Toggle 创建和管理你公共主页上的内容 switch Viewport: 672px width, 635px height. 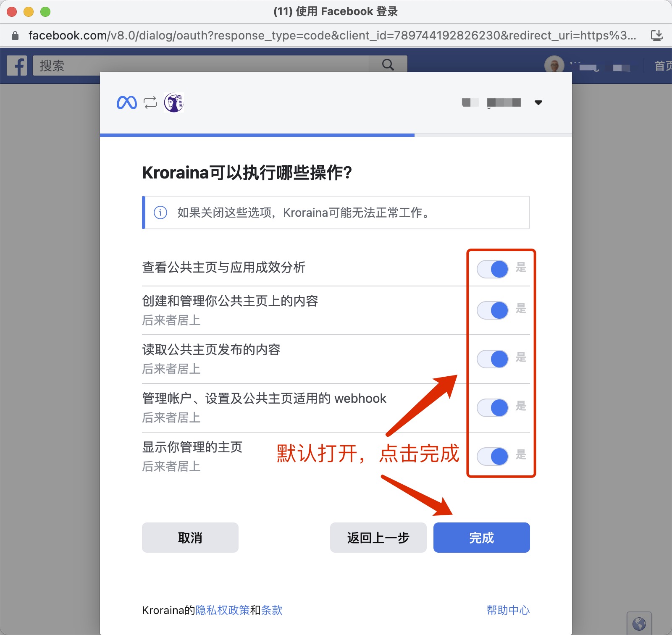[x=493, y=310]
